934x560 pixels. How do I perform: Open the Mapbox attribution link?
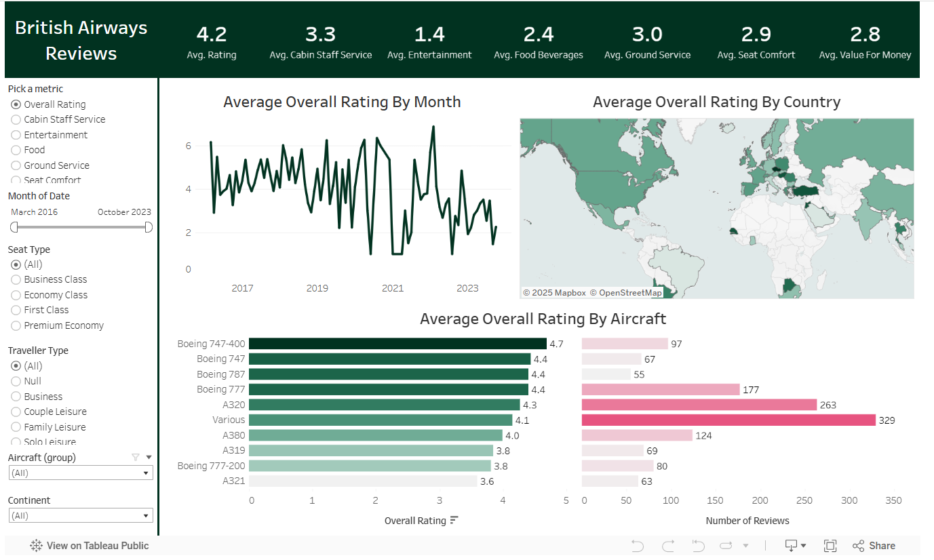(554, 293)
